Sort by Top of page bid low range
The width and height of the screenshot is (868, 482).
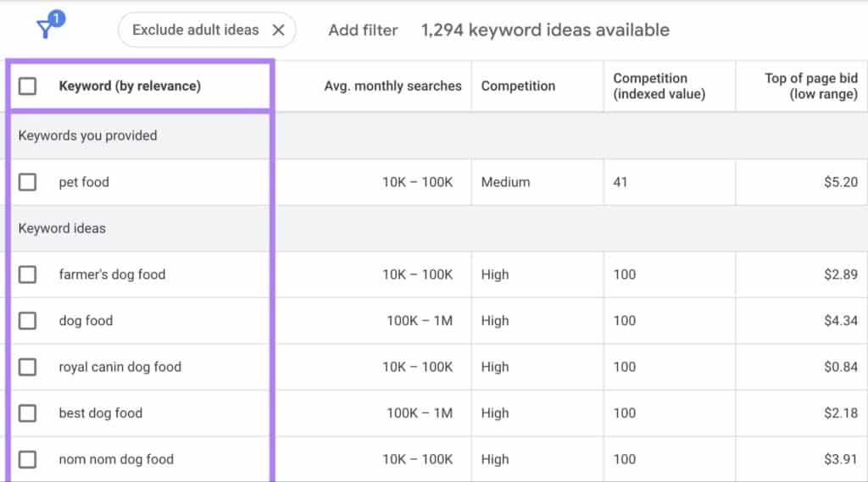pyautogui.click(x=810, y=86)
